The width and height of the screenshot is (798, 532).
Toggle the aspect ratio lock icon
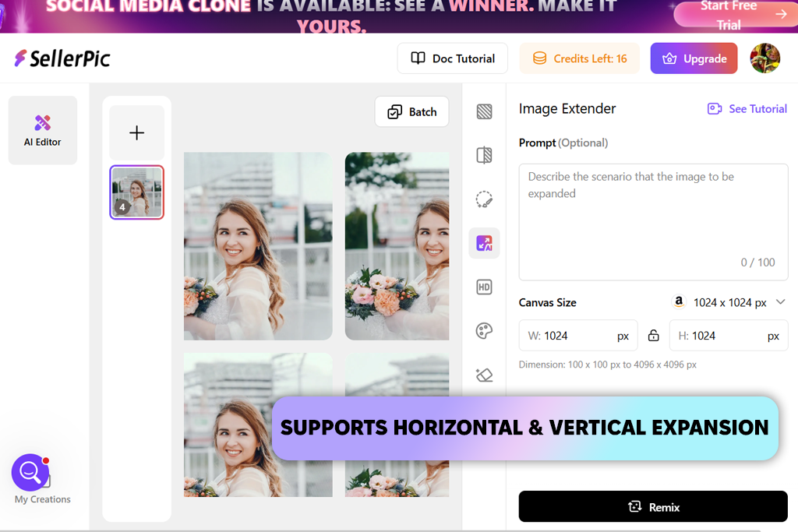[x=654, y=336]
